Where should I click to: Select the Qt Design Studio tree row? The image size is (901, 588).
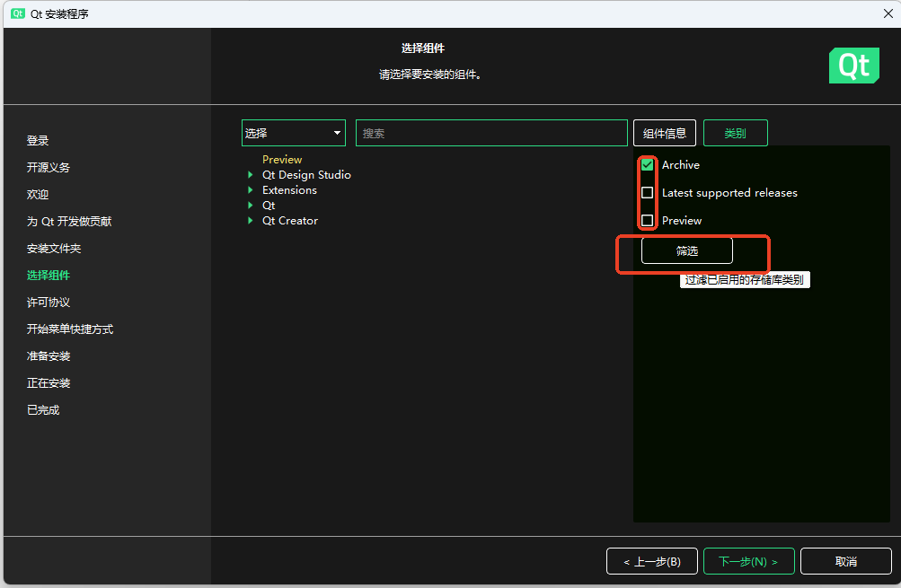[x=306, y=174]
